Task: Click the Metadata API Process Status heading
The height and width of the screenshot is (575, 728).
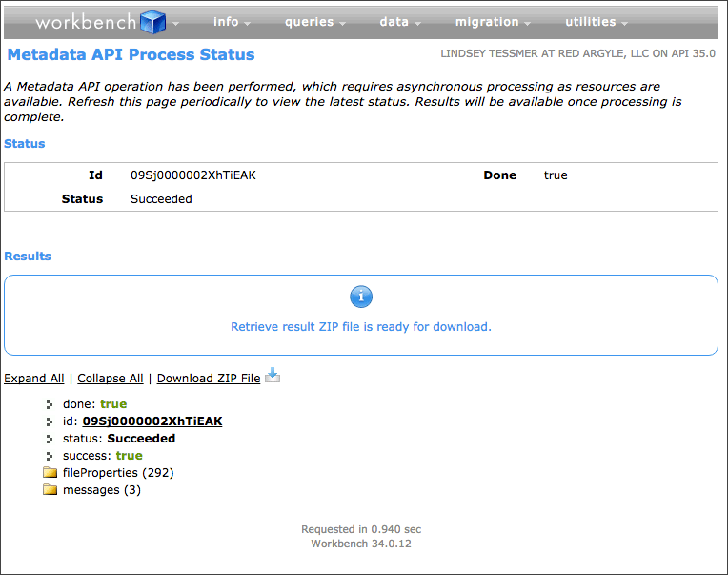Action: 131,54
